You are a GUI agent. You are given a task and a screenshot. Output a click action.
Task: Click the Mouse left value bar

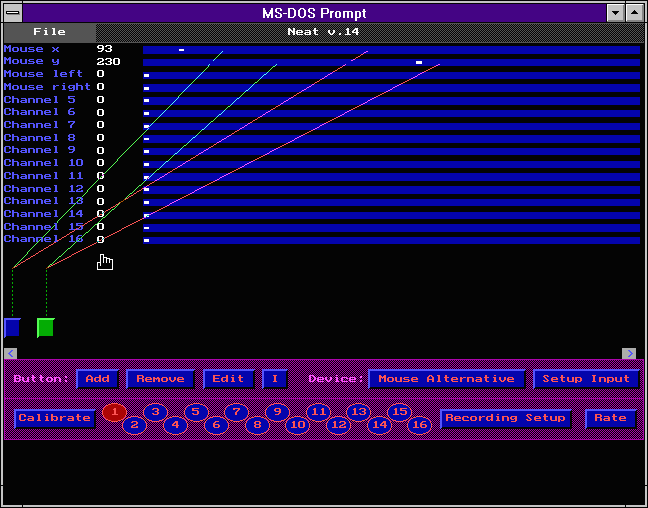point(391,76)
